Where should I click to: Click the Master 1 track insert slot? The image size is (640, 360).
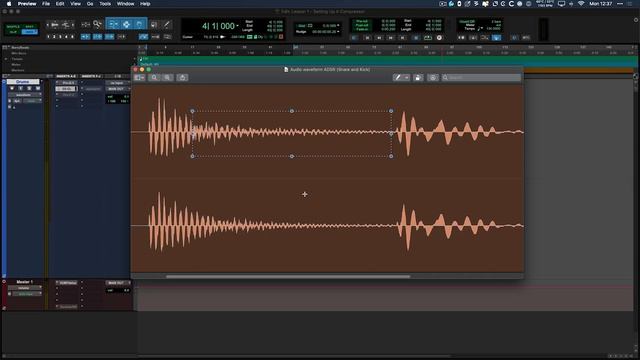click(68, 283)
